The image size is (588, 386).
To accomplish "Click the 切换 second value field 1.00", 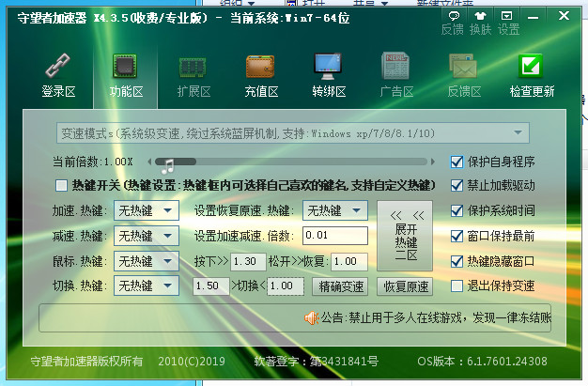I will pyautogui.click(x=286, y=286).
